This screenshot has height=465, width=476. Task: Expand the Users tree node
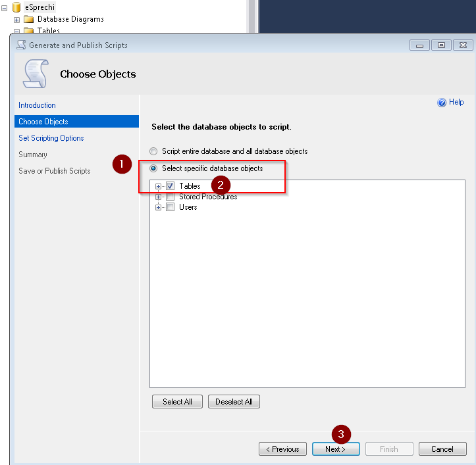158,207
